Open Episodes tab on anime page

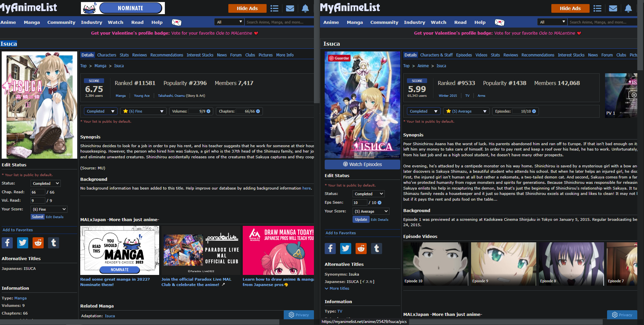464,55
